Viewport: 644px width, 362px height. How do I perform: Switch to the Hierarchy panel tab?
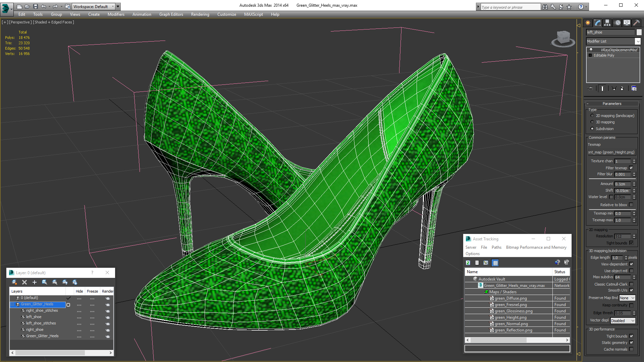click(607, 23)
